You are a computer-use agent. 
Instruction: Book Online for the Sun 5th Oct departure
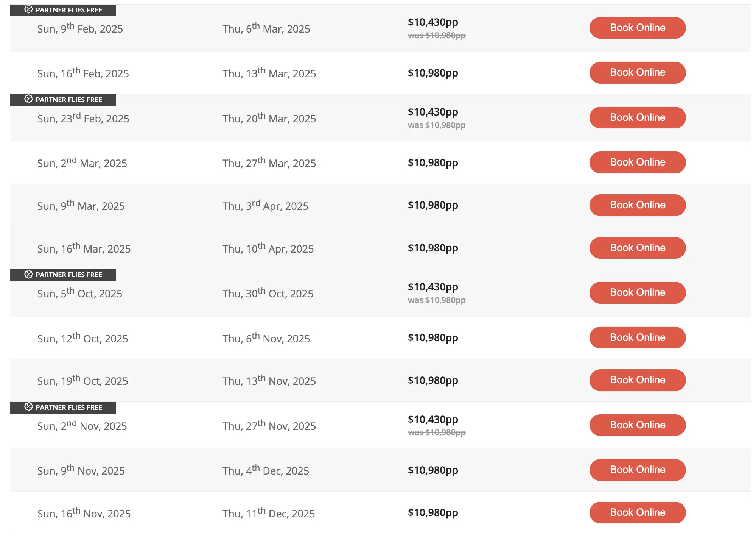click(x=637, y=292)
